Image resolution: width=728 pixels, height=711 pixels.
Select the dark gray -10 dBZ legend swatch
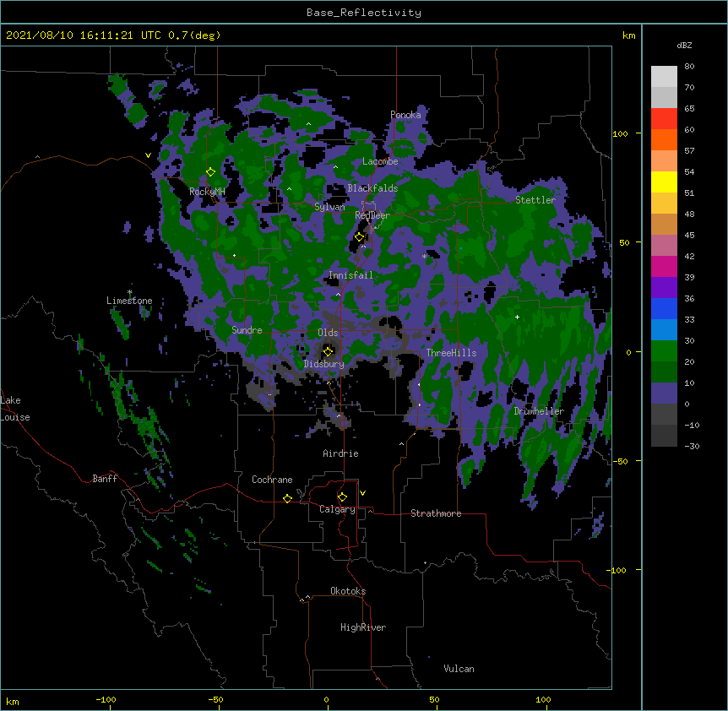pyautogui.click(x=664, y=436)
